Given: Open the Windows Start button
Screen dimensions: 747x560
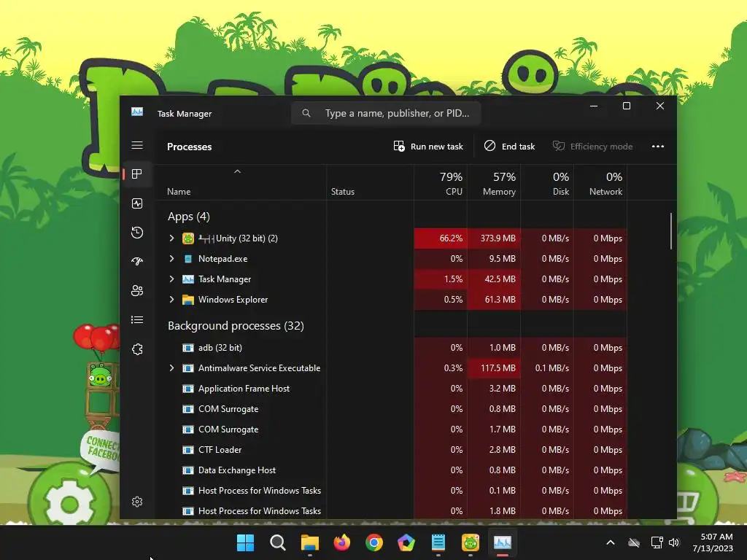Looking at the screenshot, I should 245,542.
